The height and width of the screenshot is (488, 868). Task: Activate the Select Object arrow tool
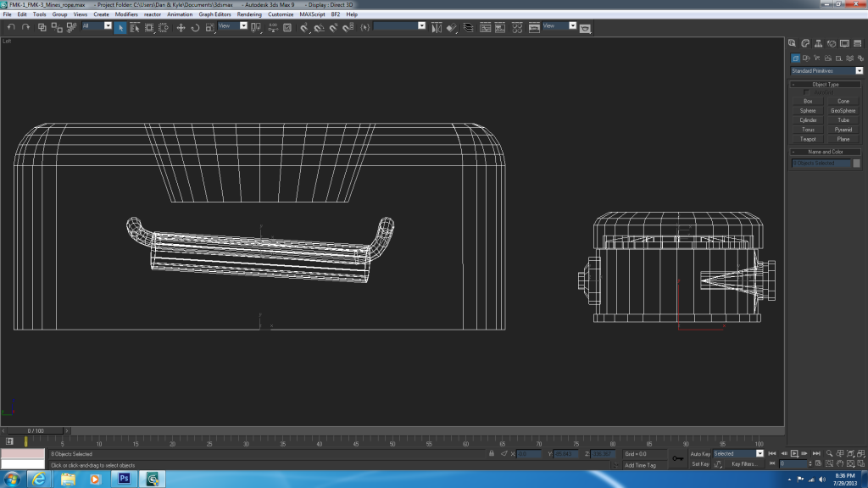pyautogui.click(x=120, y=27)
